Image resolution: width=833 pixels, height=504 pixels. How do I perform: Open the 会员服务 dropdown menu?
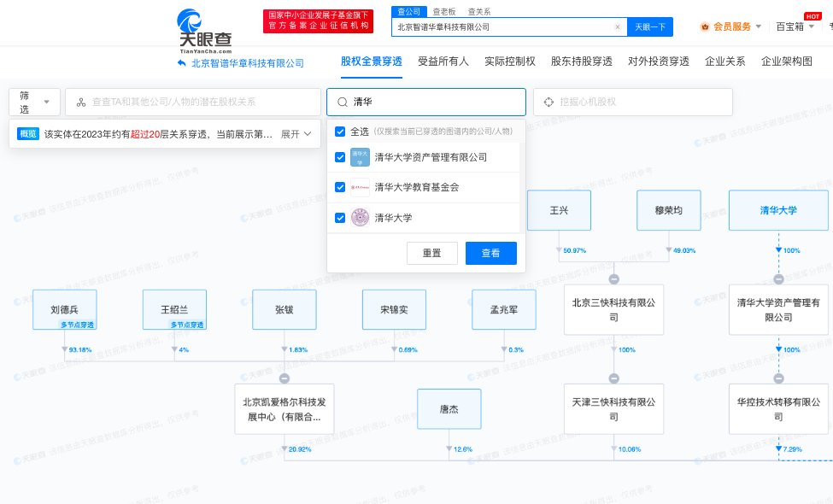coord(730,27)
